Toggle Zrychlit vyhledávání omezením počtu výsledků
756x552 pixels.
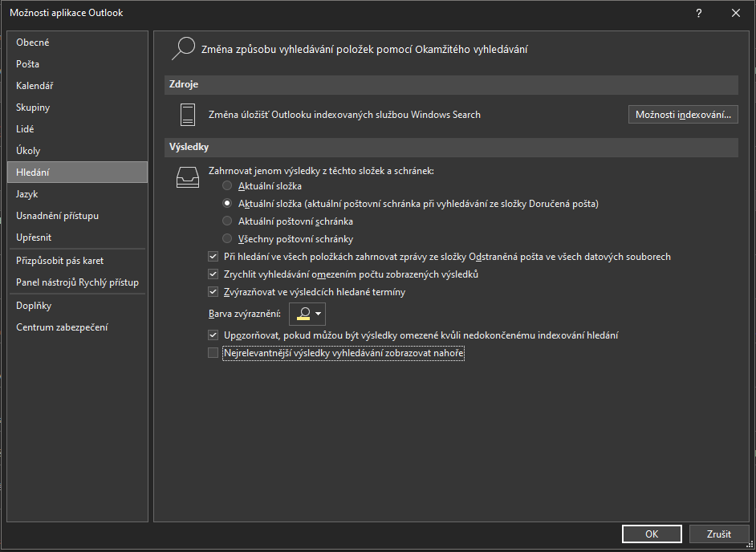pyautogui.click(x=213, y=274)
